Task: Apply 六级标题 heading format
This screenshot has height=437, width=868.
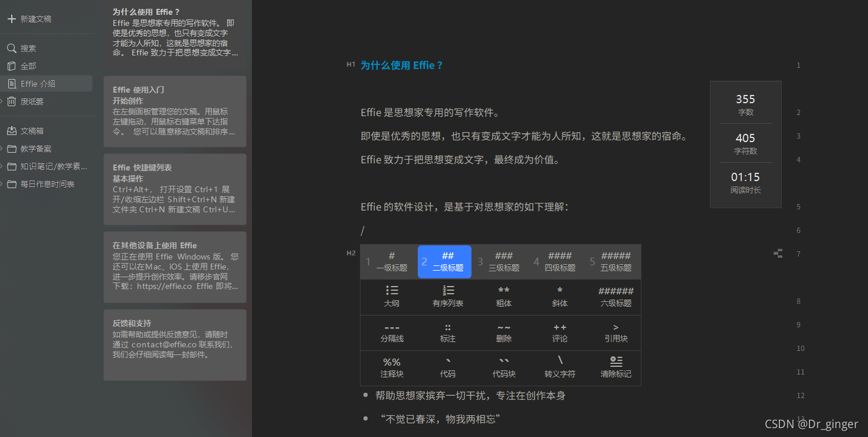Action: click(616, 297)
